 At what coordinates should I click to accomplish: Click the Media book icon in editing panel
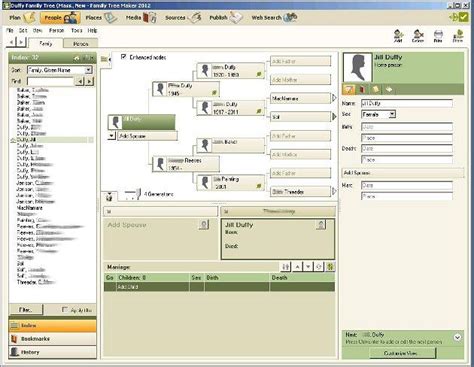(x=362, y=89)
